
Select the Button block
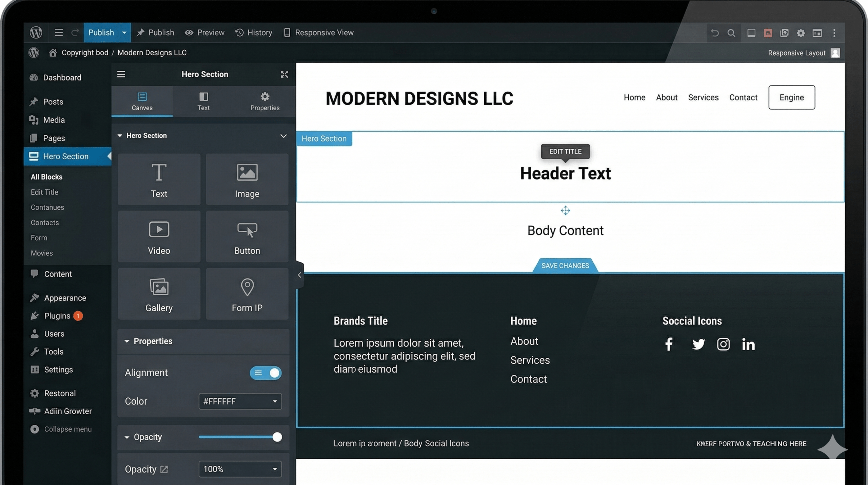tap(247, 236)
